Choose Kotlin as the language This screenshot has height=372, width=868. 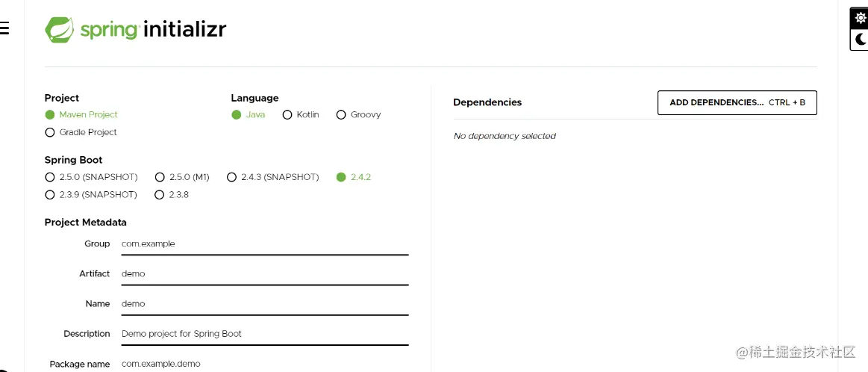301,115
